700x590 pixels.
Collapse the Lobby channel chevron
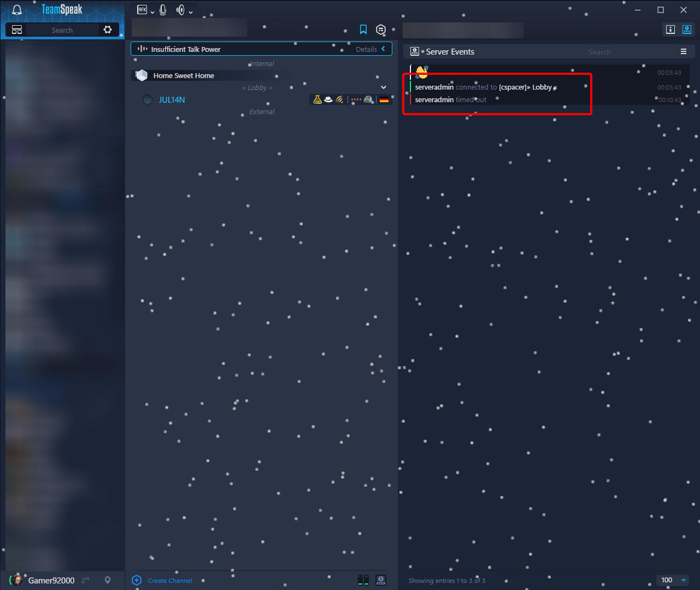pos(384,87)
